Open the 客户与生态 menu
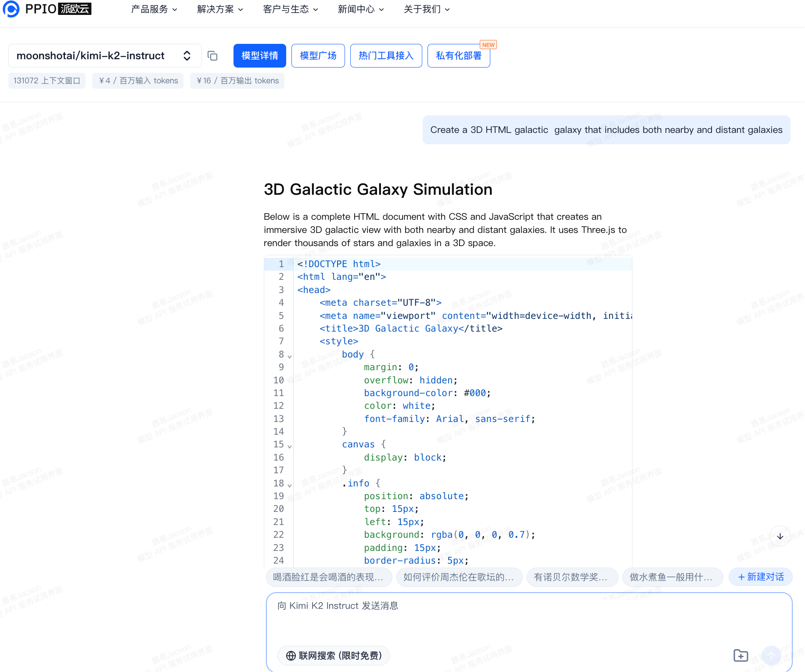The image size is (805, 672). coord(290,9)
